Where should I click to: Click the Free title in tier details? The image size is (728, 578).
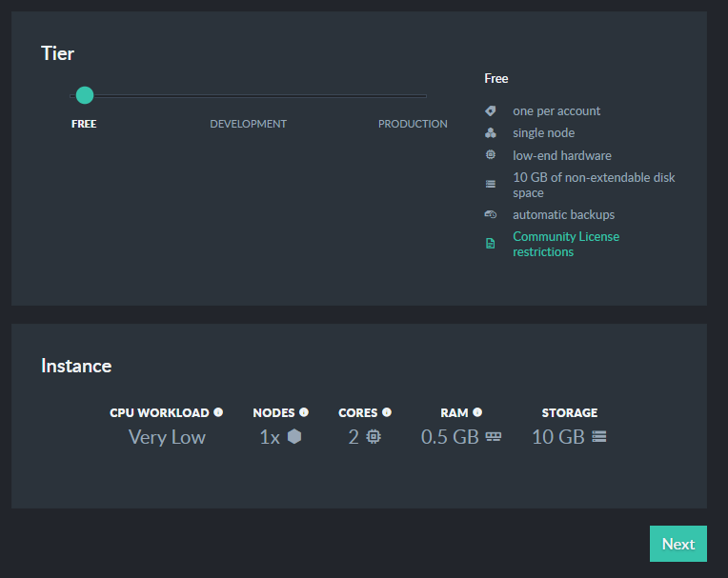[495, 78]
